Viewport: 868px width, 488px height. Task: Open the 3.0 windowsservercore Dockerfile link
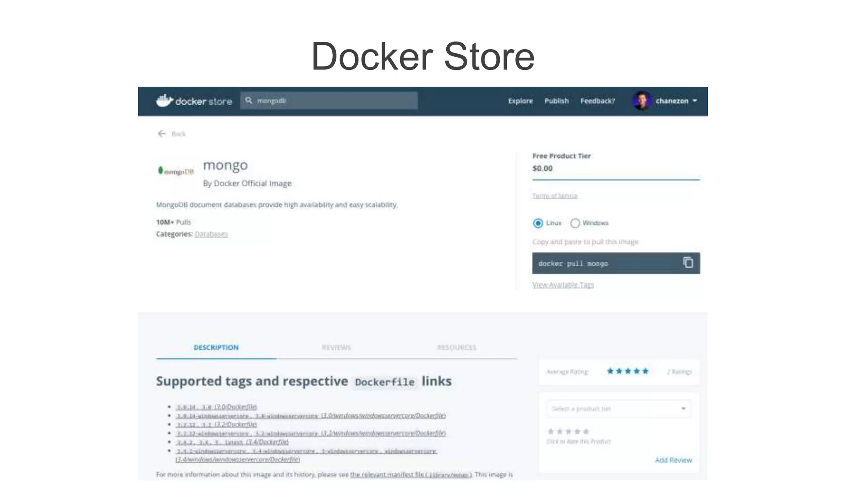(x=311, y=416)
